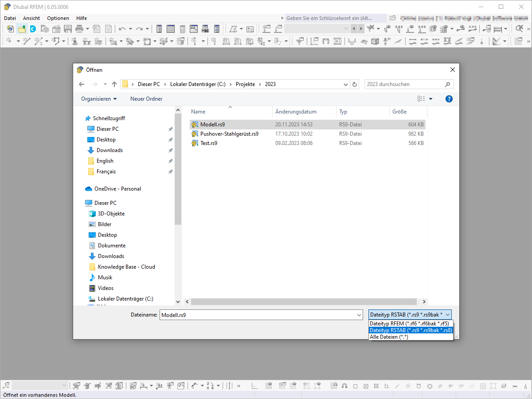Open dialog help via the question mark icon
Screen dimensions: 532x399
(449, 98)
